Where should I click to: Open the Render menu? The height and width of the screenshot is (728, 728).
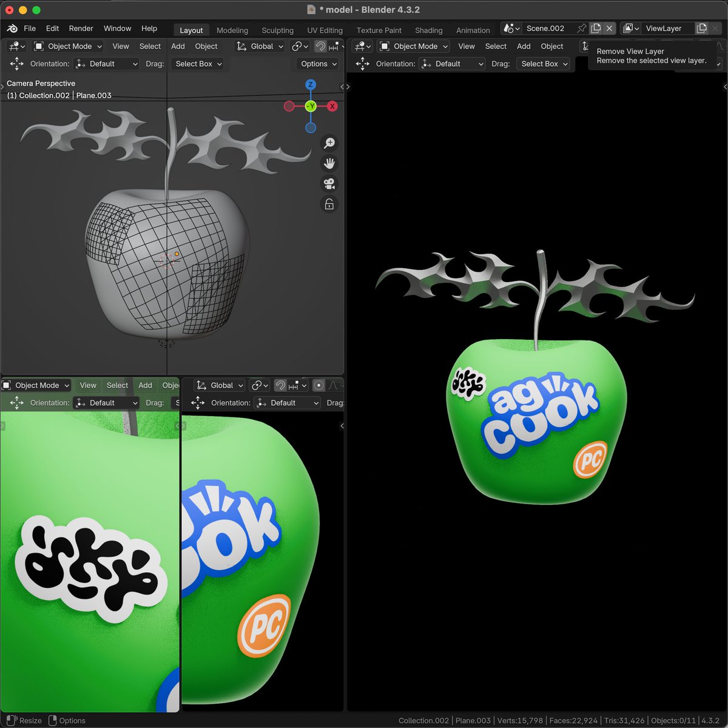coord(81,29)
